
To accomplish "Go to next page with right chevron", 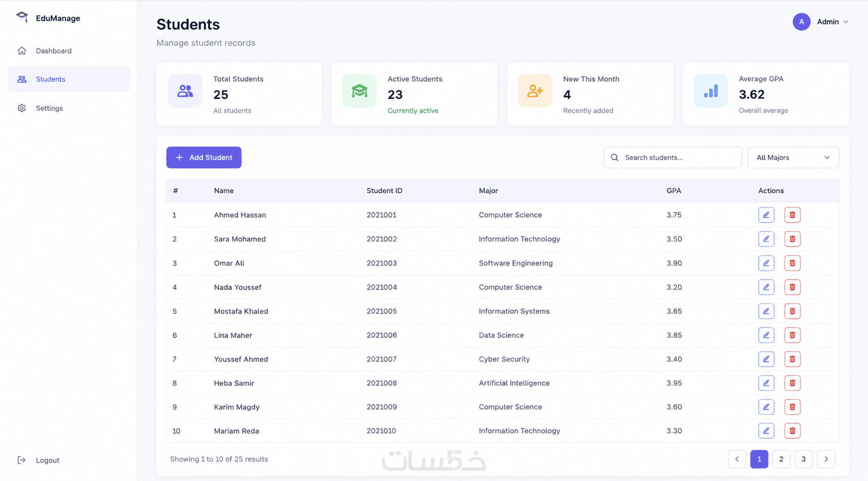I will tap(826, 459).
